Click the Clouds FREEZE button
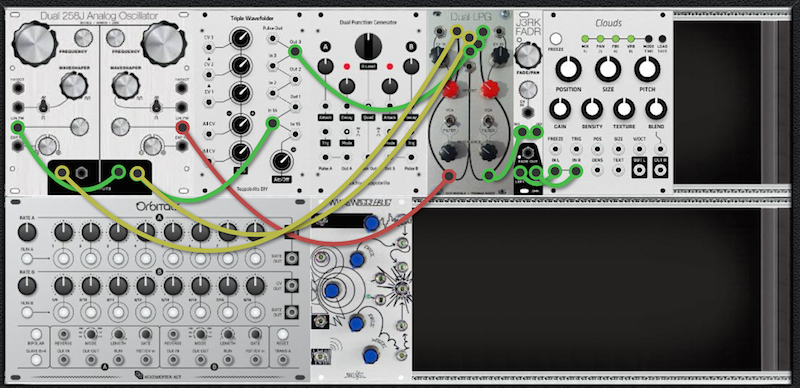The image size is (800, 388). coord(556,39)
